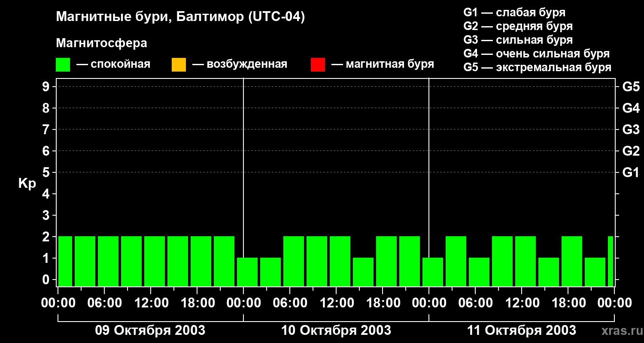This screenshot has width=644, height=343.
Task: Click the orange 'возбужденная' legend swatch
Action: pos(179,65)
